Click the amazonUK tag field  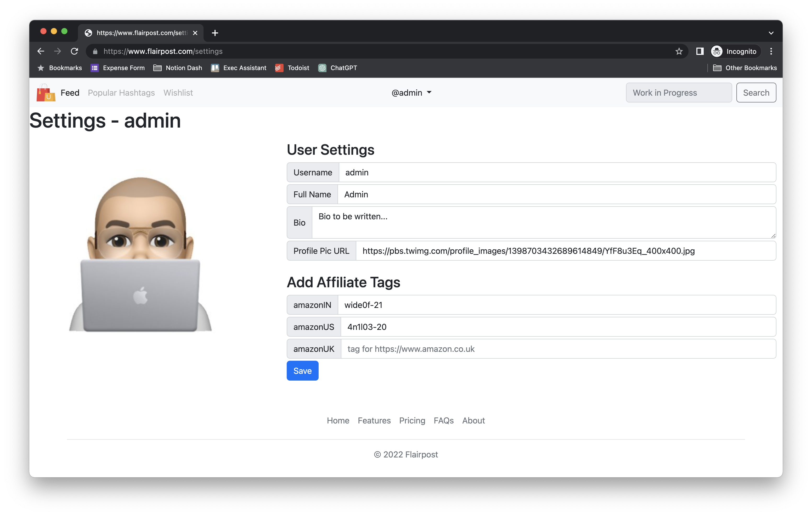tap(559, 349)
